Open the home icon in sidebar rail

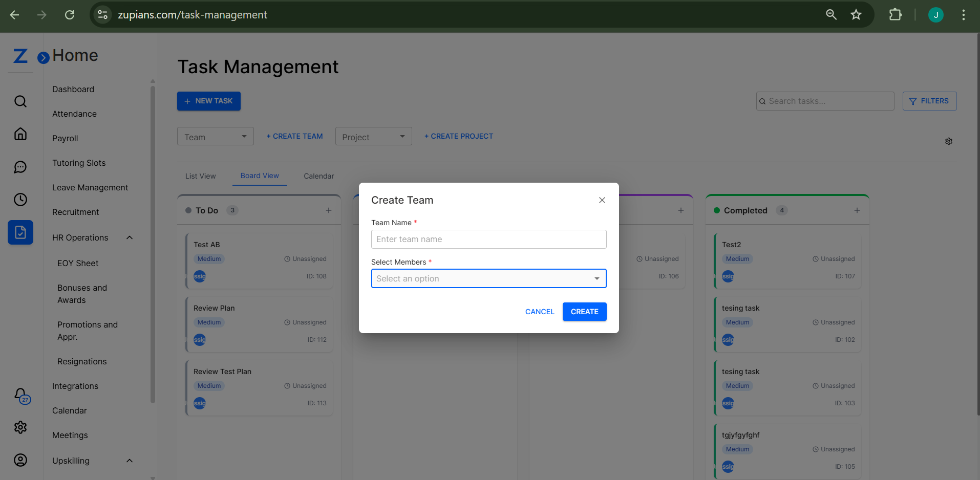pyautogui.click(x=20, y=134)
